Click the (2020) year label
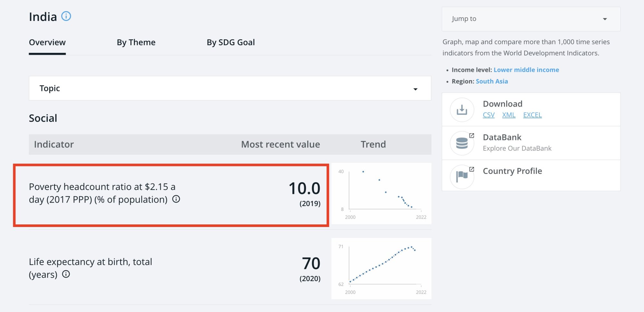 [x=310, y=279]
